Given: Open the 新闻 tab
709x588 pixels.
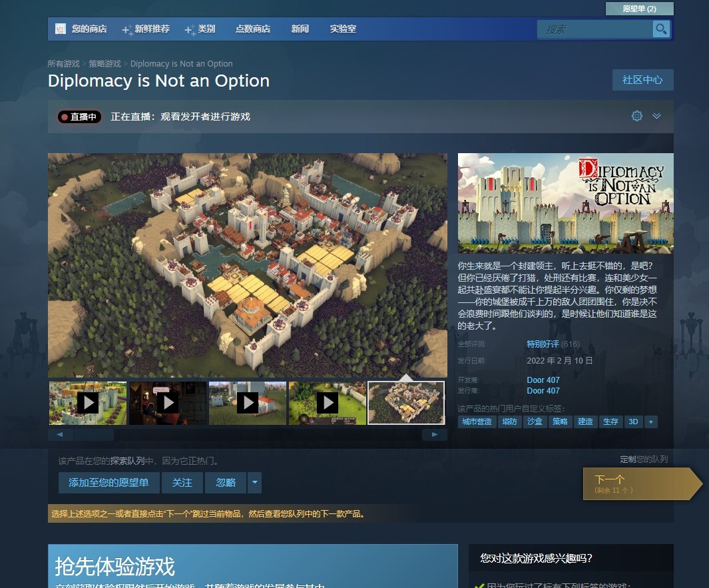Looking at the screenshot, I should (x=300, y=29).
